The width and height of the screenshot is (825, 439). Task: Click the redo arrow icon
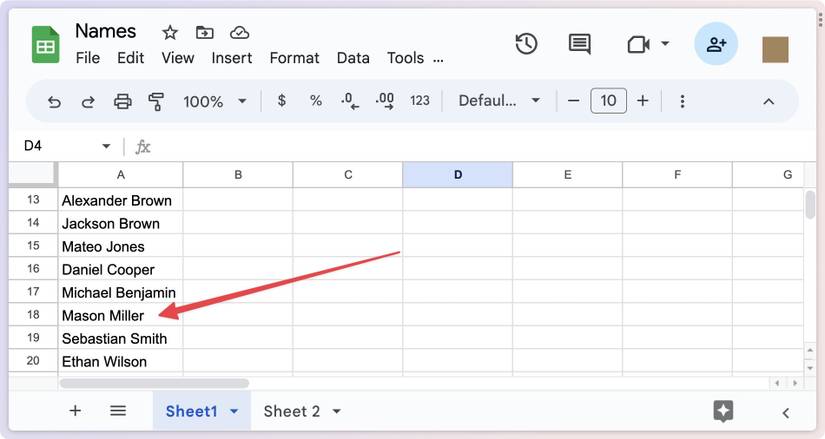(88, 101)
